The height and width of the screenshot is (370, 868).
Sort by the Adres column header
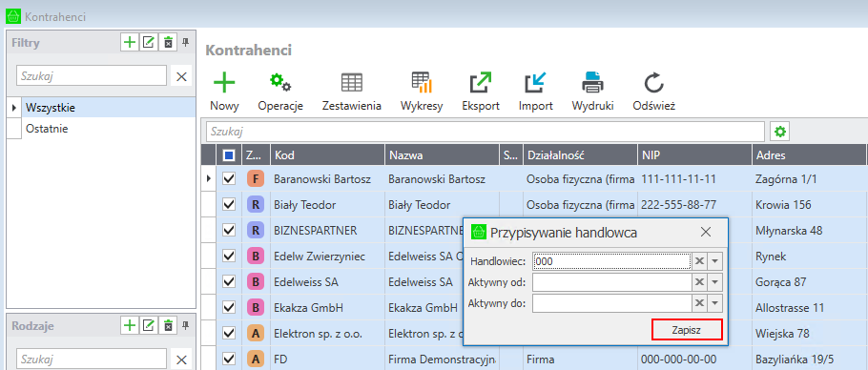point(809,155)
